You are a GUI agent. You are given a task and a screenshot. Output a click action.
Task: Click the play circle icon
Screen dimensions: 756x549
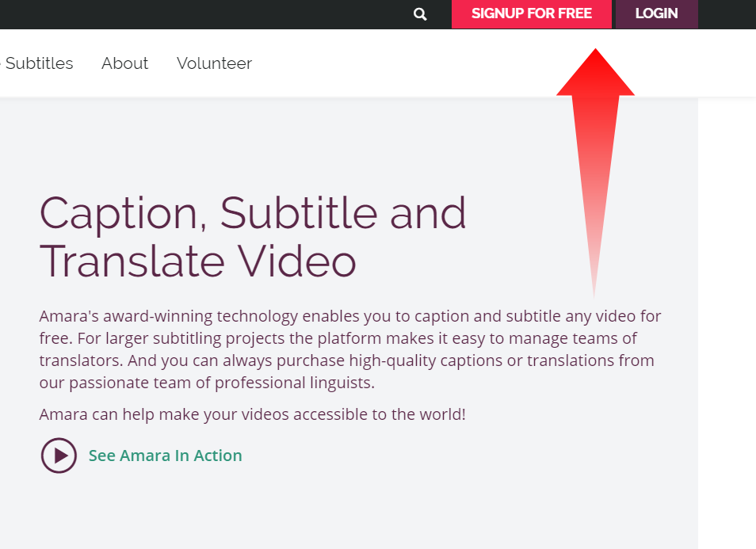pos(59,455)
